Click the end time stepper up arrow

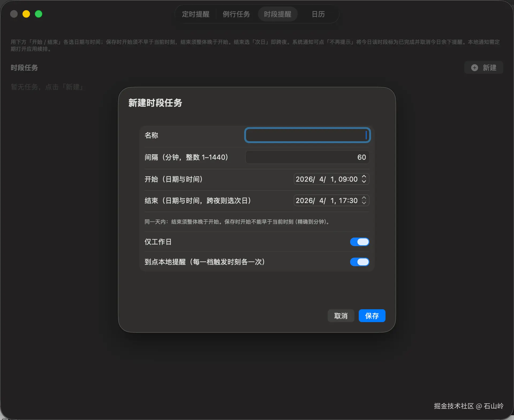click(364, 198)
